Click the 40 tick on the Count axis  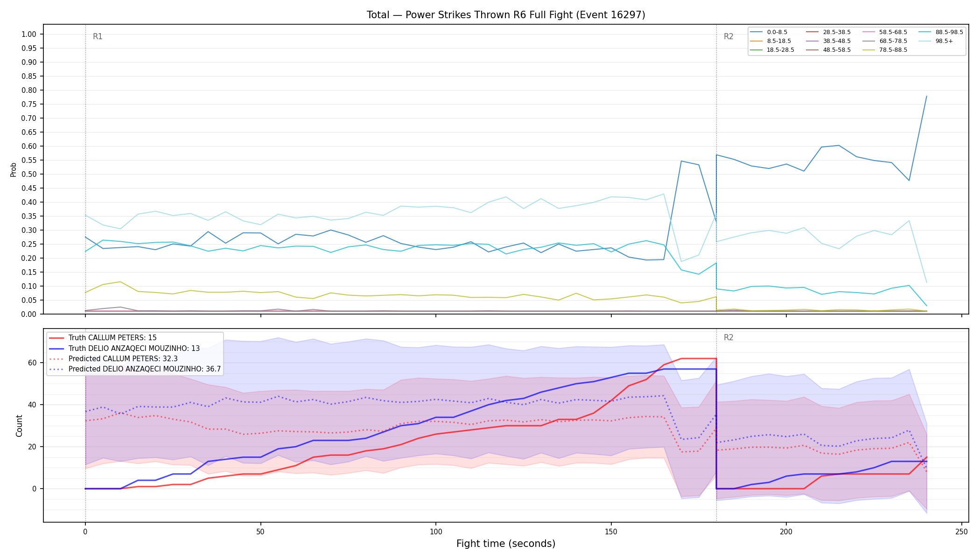(33, 405)
